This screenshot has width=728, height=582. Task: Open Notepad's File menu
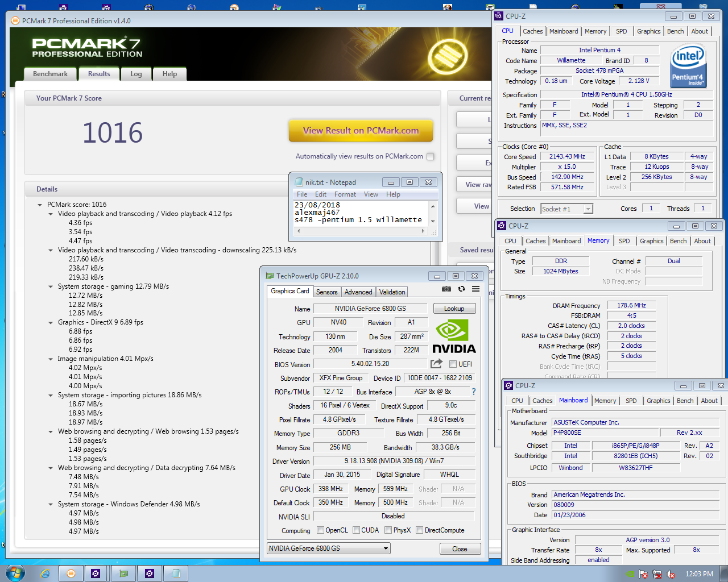[302, 194]
